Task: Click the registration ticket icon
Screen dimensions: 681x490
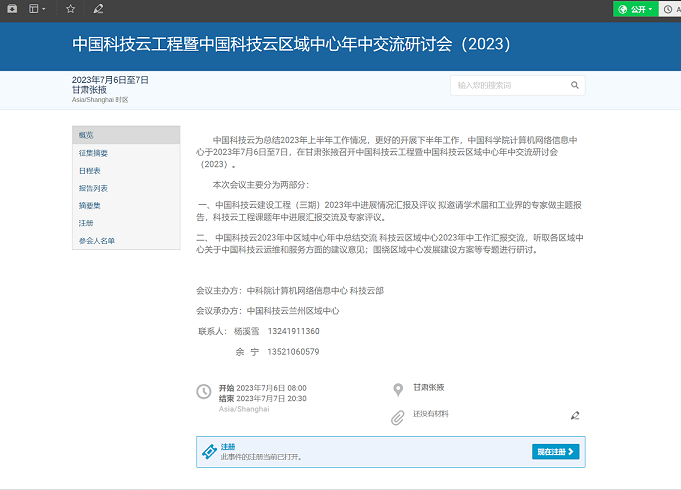Action: click(x=209, y=452)
